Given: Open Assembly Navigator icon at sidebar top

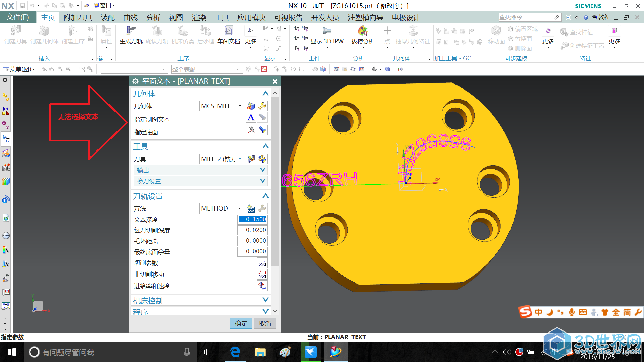Looking at the screenshot, I should pos(6,97).
